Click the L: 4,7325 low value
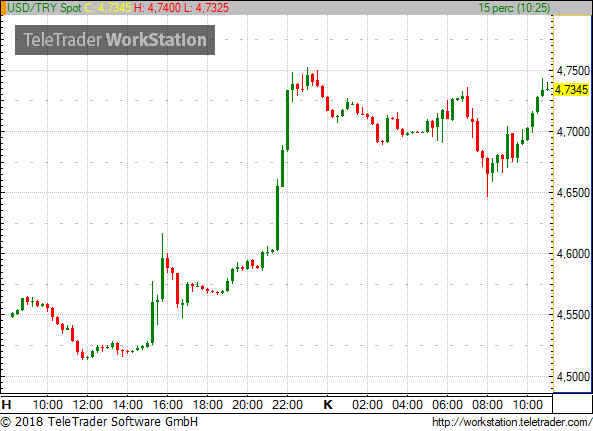The height and width of the screenshot is (431, 593). click(x=206, y=8)
